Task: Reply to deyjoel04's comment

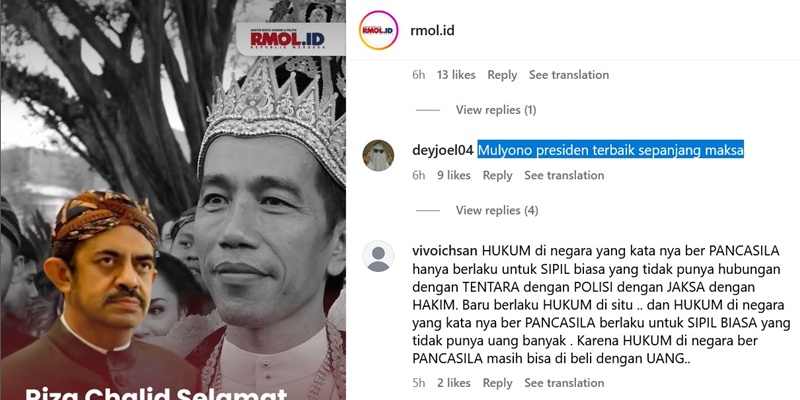Action: [497, 176]
